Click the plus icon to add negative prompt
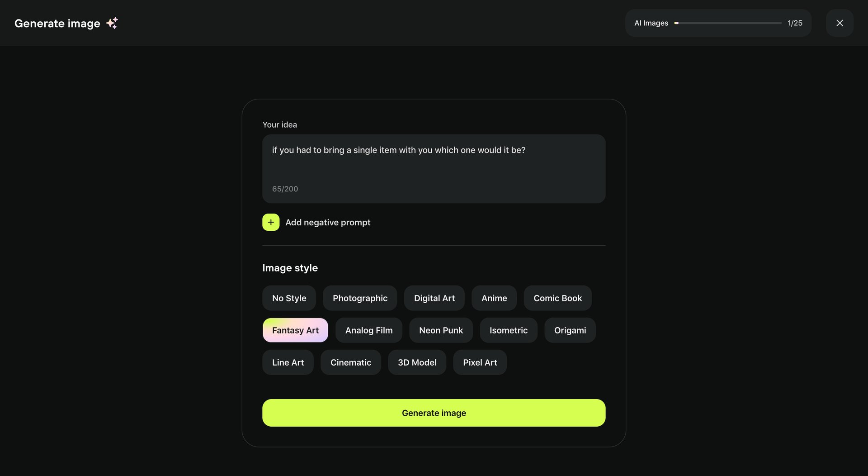This screenshot has height=476, width=868. [x=270, y=222]
